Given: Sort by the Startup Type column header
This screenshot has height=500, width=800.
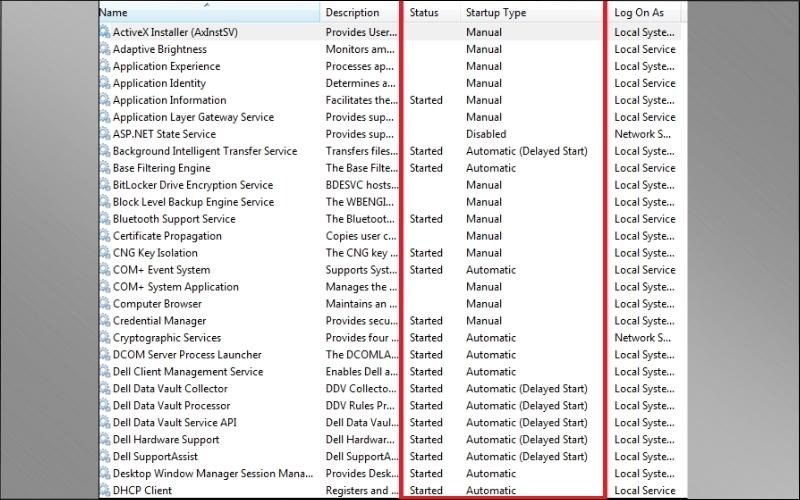Looking at the screenshot, I should click(495, 13).
